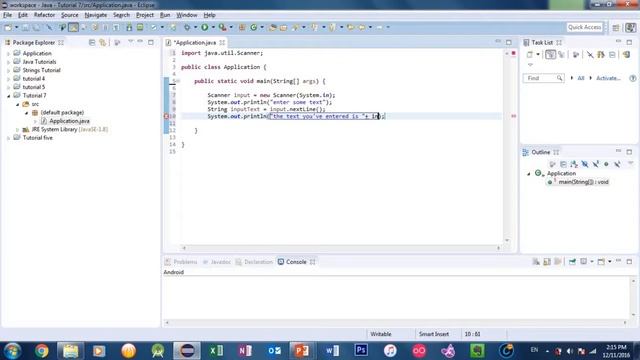Click Display Selected Console icon
The width and height of the screenshot is (640, 360).
click(x=583, y=261)
